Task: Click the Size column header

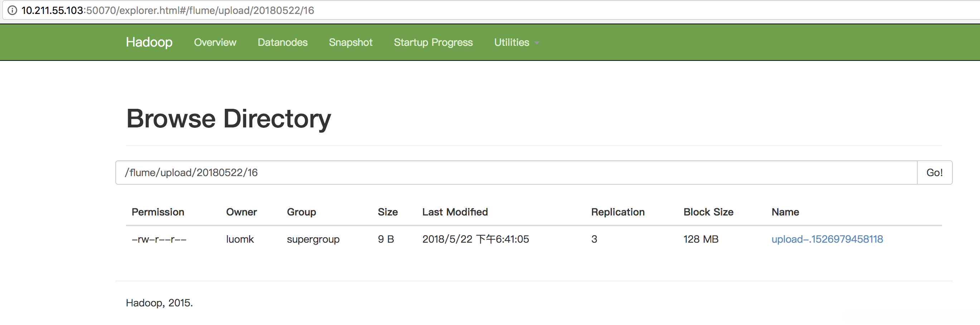Action: point(387,212)
